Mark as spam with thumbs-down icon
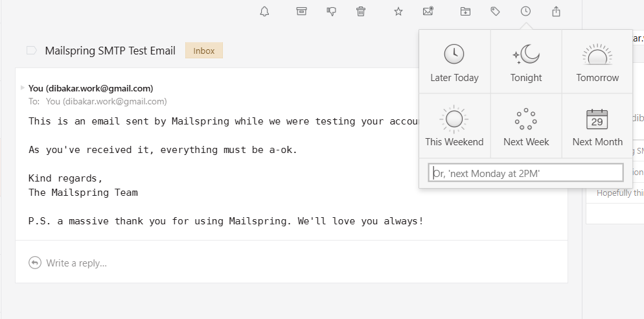Image resolution: width=644 pixels, height=319 pixels. (x=331, y=12)
